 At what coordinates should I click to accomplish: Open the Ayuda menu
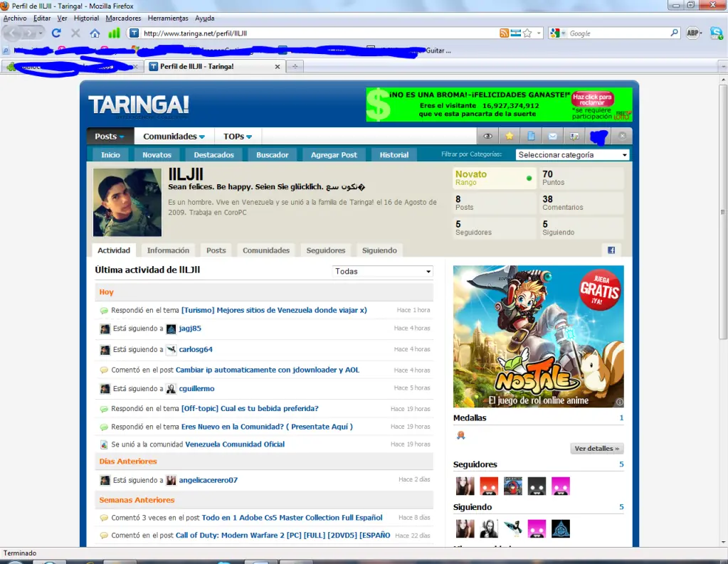205,18
